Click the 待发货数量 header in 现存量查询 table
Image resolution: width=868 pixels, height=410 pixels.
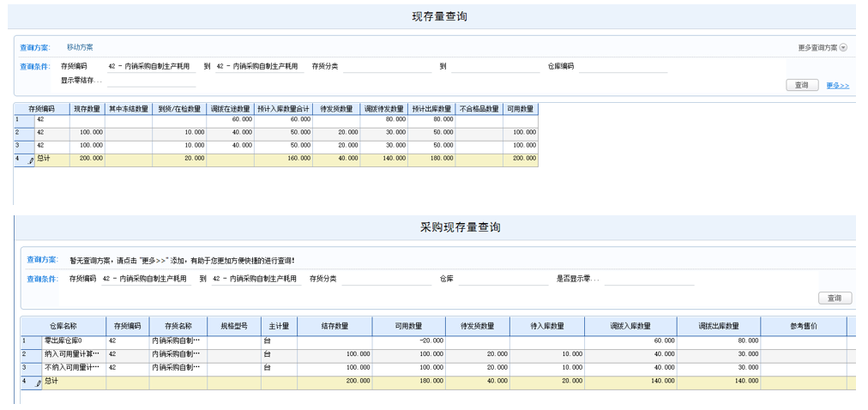pyautogui.click(x=336, y=109)
